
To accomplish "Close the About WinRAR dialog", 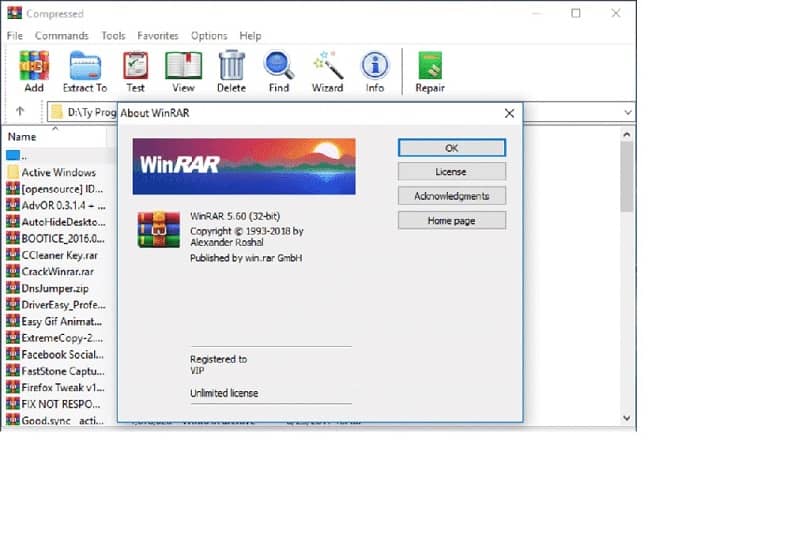I will (509, 113).
